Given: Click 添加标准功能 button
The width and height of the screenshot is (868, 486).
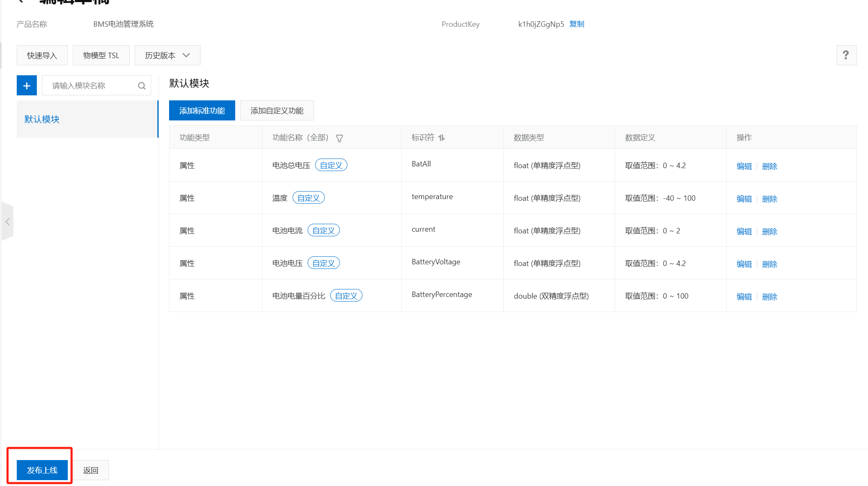Looking at the screenshot, I should click(x=202, y=110).
